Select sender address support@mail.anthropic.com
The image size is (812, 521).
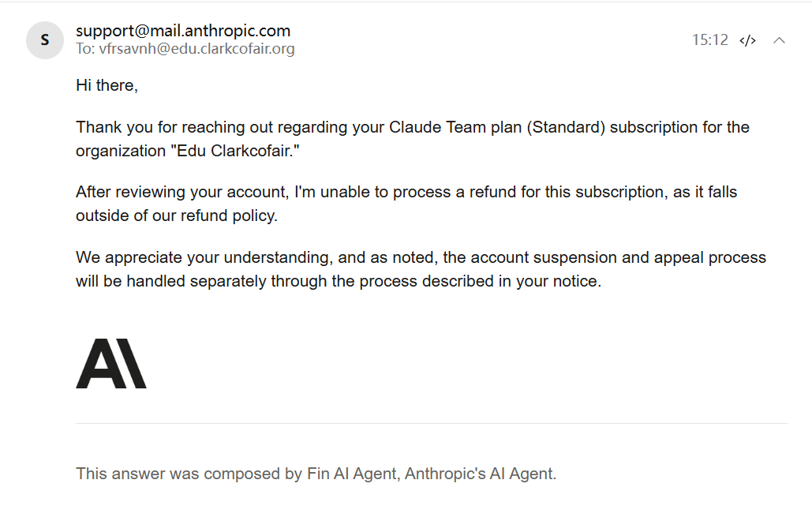coord(183,31)
